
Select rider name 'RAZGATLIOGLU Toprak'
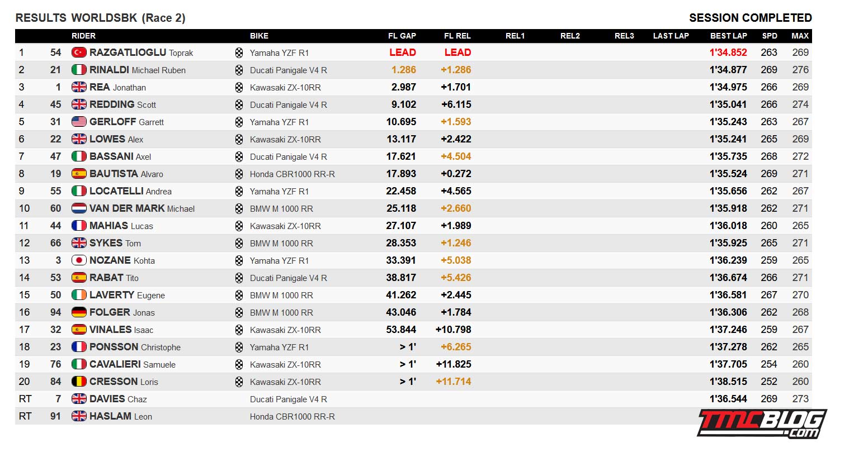[141, 53]
